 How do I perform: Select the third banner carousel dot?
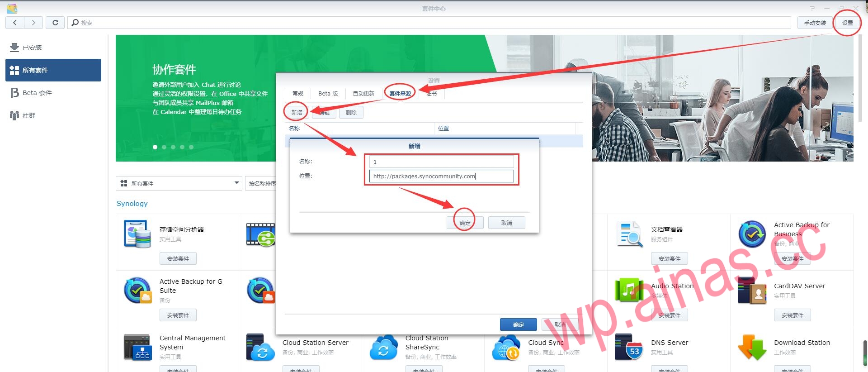pyautogui.click(x=173, y=147)
